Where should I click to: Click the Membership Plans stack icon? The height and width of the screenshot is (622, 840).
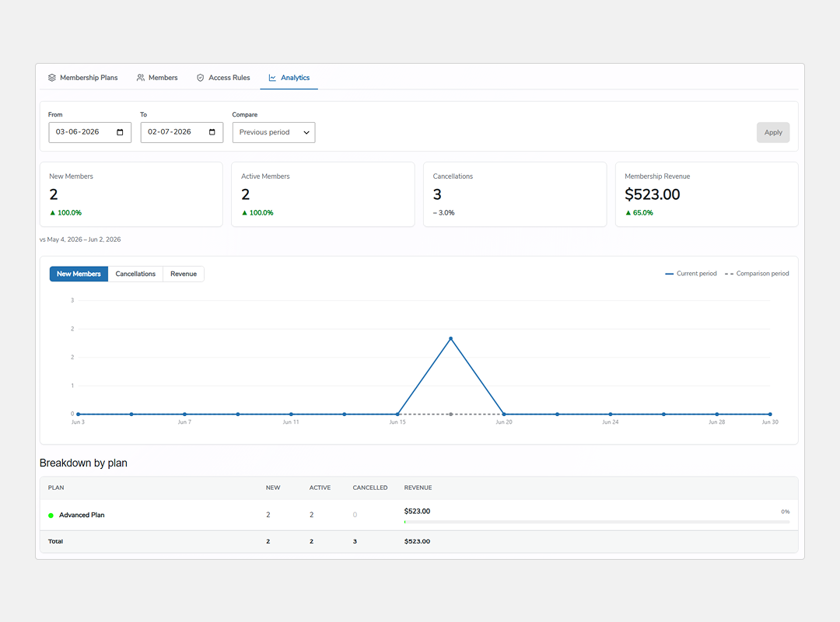52,78
